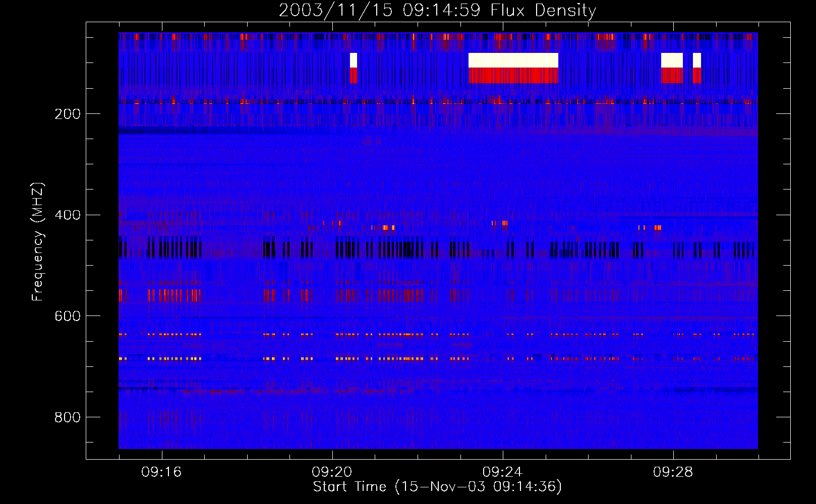Viewport: 816px width, 504px height.
Task: Select the '200' frequency tick label
Action: (68, 114)
